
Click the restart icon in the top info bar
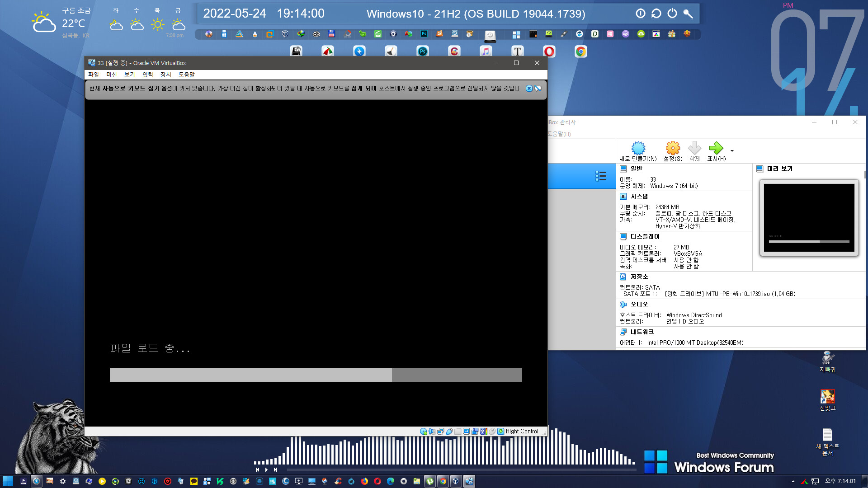click(x=656, y=14)
